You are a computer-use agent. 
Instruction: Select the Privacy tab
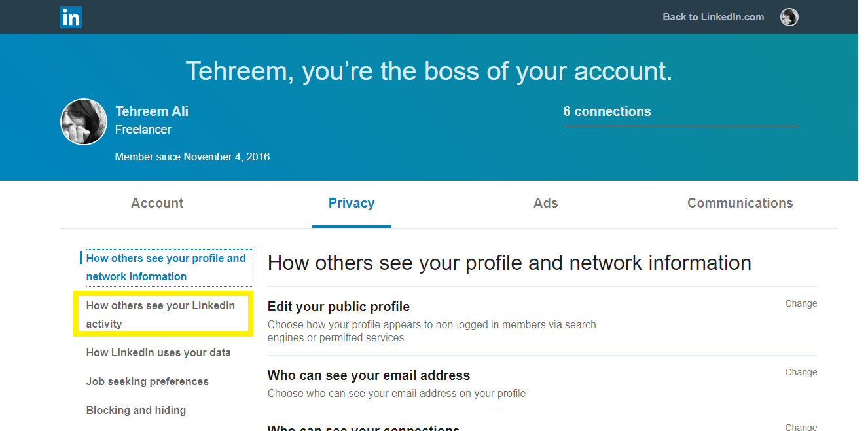point(352,203)
